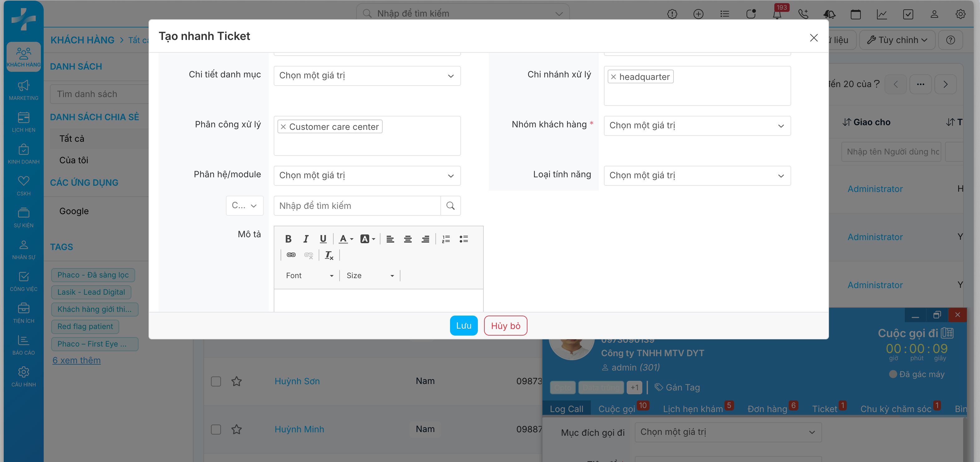This screenshot has height=462, width=980.
Task: Switch to the Ticket tab in call popup
Action: [824, 409]
